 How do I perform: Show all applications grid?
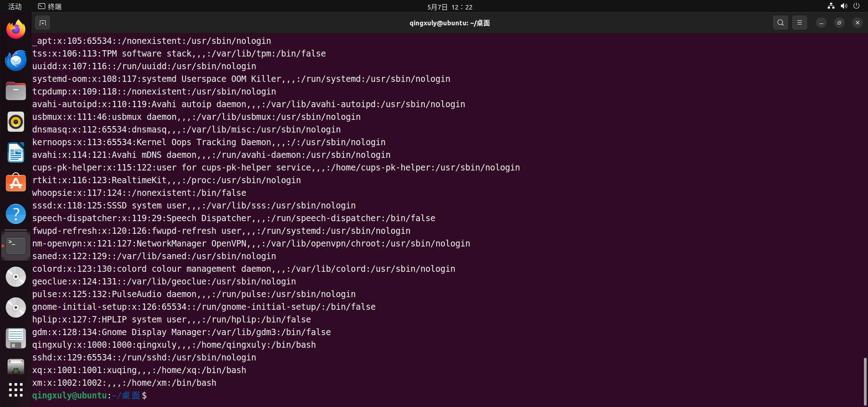(x=16, y=390)
